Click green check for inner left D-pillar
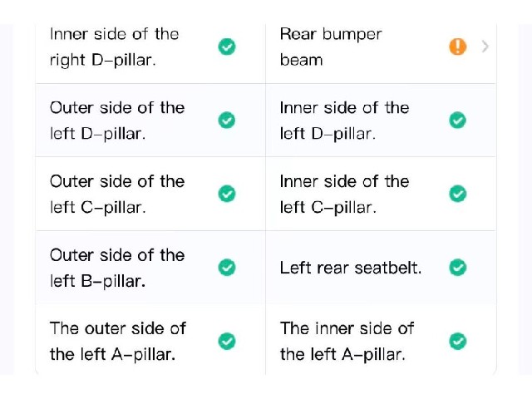 click(458, 120)
